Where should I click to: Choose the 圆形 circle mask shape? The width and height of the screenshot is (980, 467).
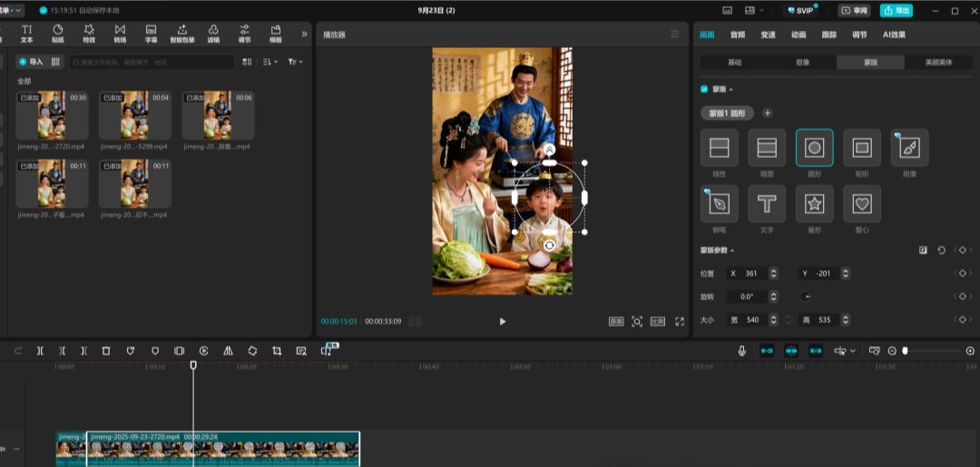pos(814,147)
